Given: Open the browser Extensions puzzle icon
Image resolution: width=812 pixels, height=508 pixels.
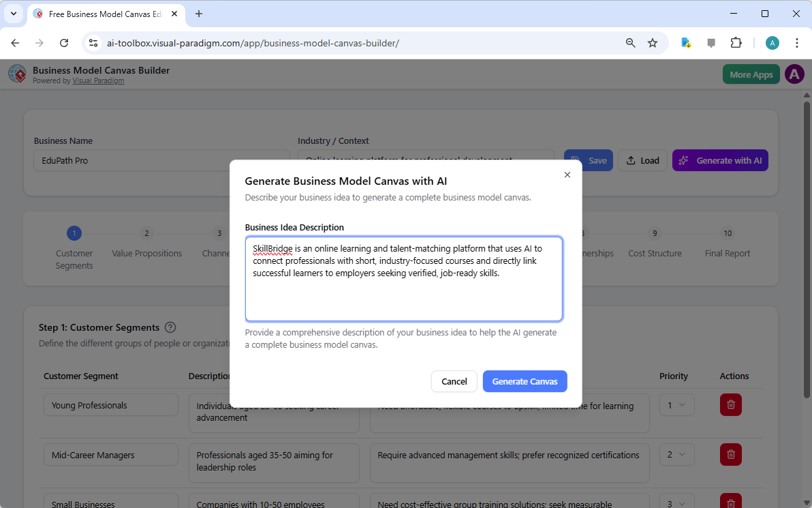Looking at the screenshot, I should point(736,43).
